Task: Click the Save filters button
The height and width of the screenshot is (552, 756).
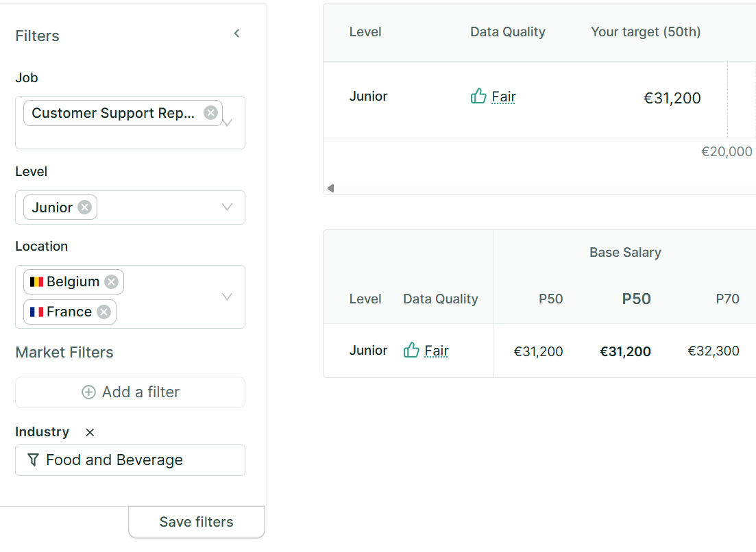Action: 196,521
